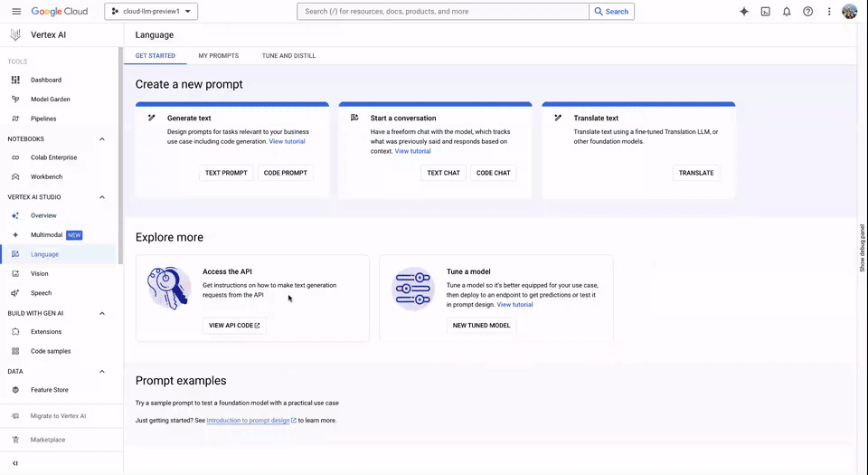The width and height of the screenshot is (868, 475).
Task: Click the Translate text pencil icon
Action: (x=558, y=118)
